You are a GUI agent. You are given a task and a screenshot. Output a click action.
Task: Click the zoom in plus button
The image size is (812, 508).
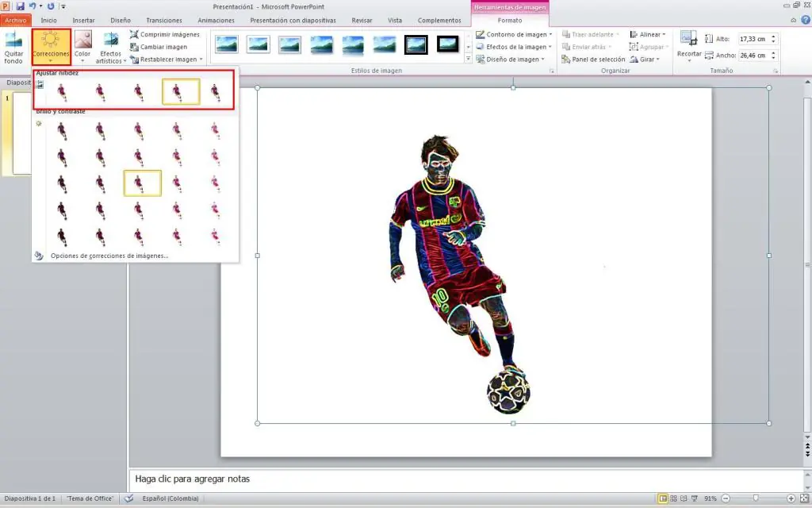pos(791,498)
